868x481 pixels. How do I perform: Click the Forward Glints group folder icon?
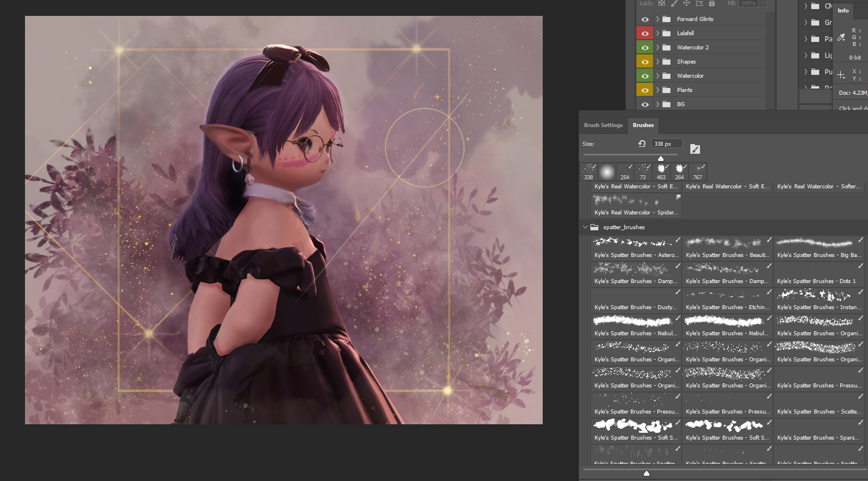(666, 19)
